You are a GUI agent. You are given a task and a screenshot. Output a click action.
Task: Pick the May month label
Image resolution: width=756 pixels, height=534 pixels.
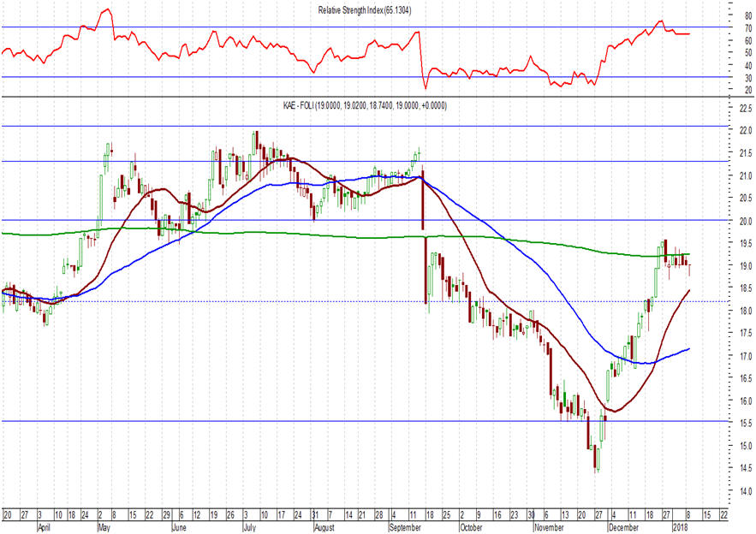point(104,528)
